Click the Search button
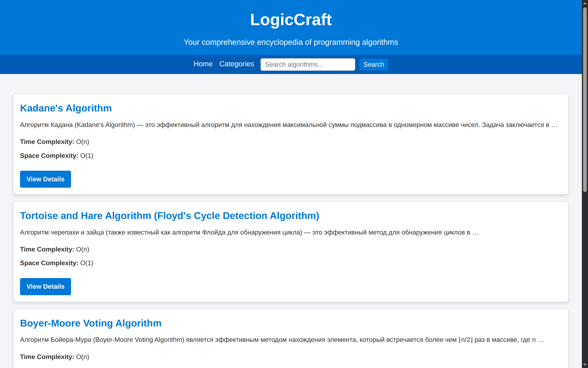This screenshot has width=588, height=368. click(373, 64)
